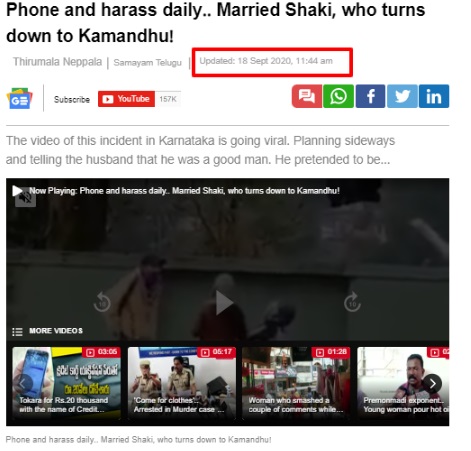Open the 01:28 woman smashed video thumbnail
The height and width of the screenshot is (451, 471).
click(x=296, y=383)
